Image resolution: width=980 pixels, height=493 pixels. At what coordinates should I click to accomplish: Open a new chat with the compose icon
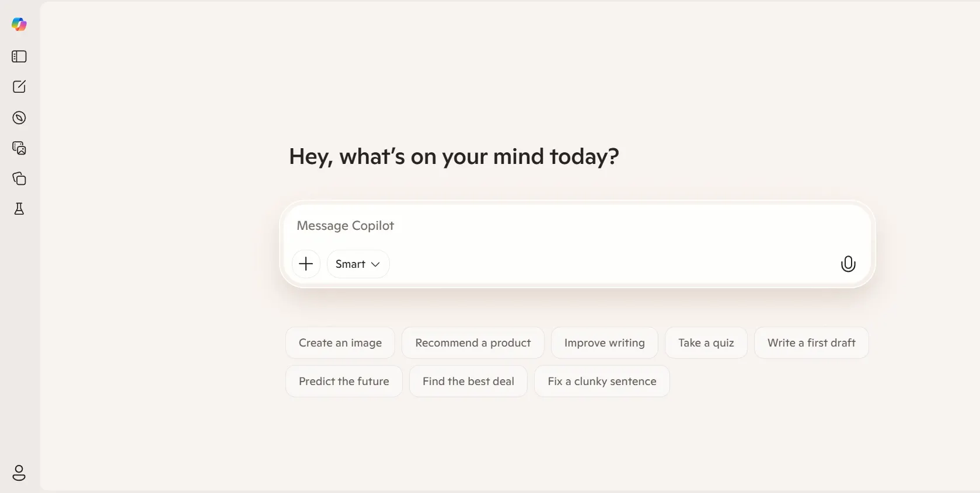point(19,87)
